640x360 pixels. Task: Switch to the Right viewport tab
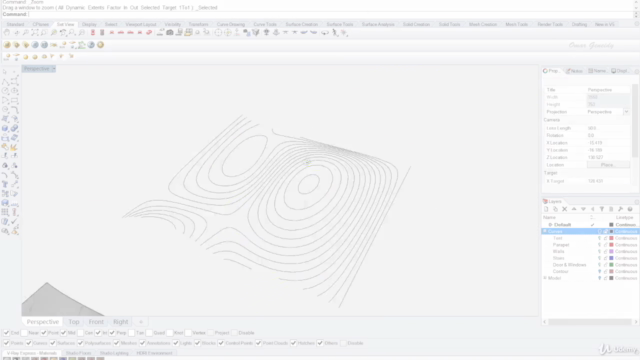point(121,322)
